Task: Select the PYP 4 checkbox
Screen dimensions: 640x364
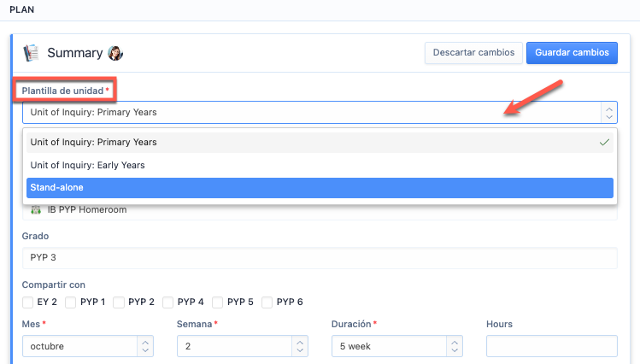Action: click(x=168, y=302)
